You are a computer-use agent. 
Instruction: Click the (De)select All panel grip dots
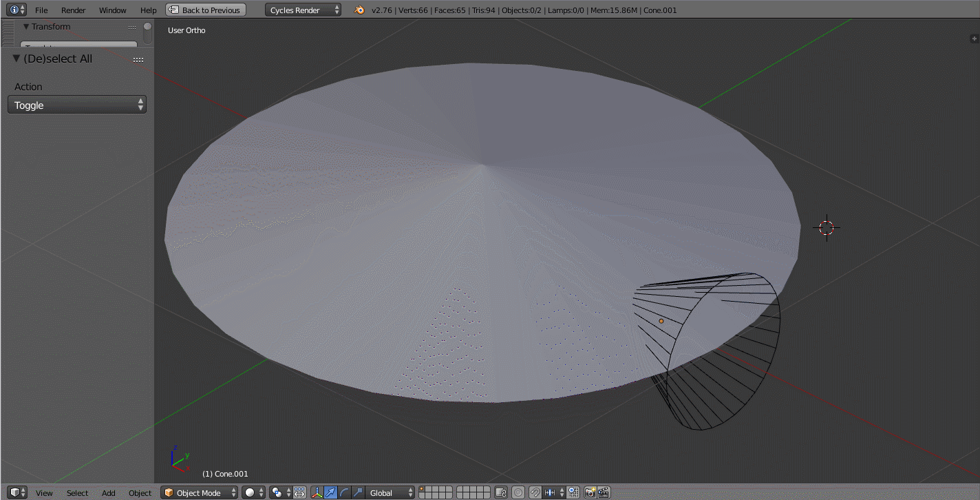[138, 60]
